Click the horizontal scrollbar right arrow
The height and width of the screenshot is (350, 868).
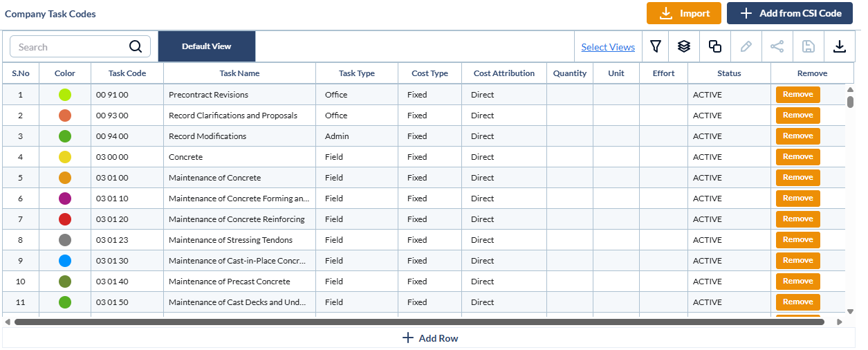[840, 322]
